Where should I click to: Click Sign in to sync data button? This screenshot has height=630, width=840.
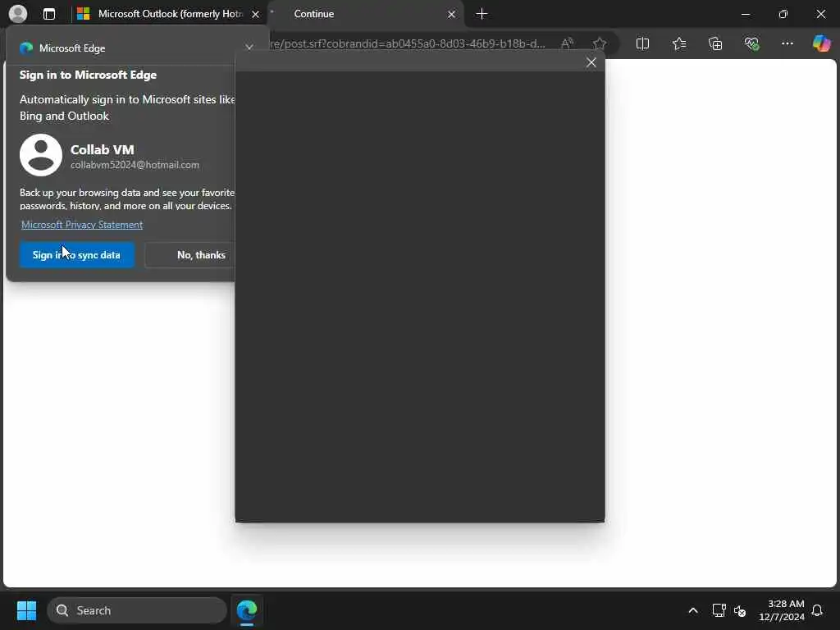[x=76, y=255]
